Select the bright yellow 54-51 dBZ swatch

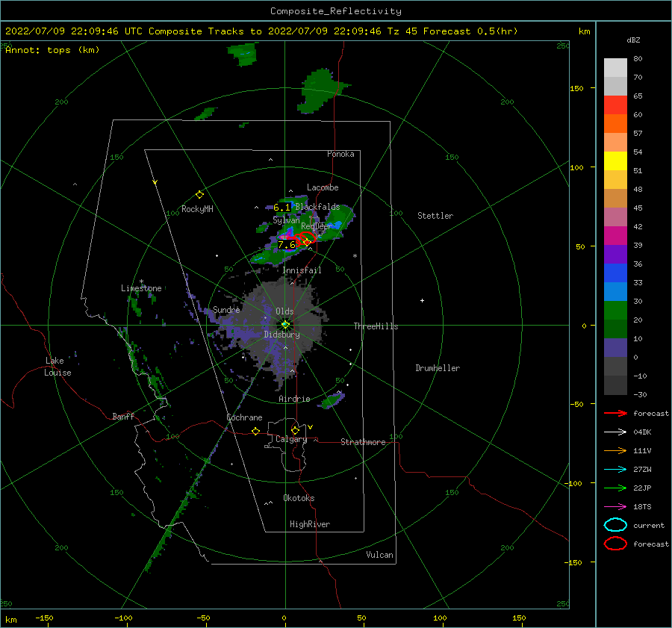click(x=615, y=161)
